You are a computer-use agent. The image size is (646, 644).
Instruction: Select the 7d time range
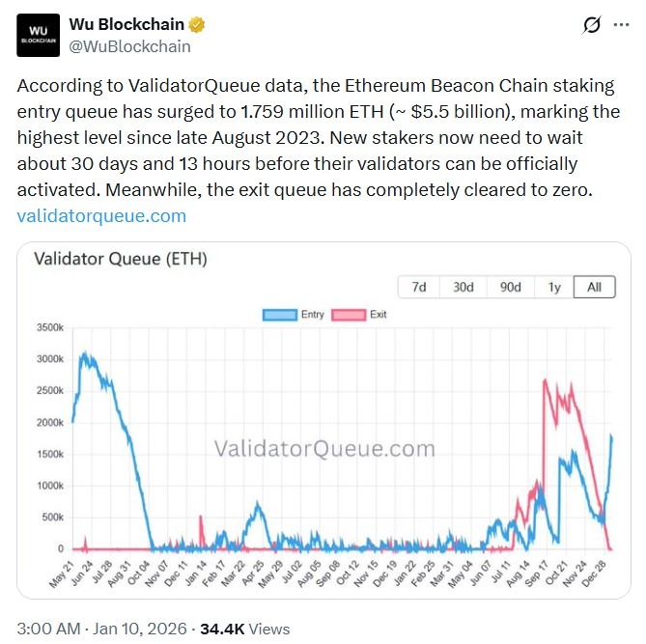[x=420, y=287]
